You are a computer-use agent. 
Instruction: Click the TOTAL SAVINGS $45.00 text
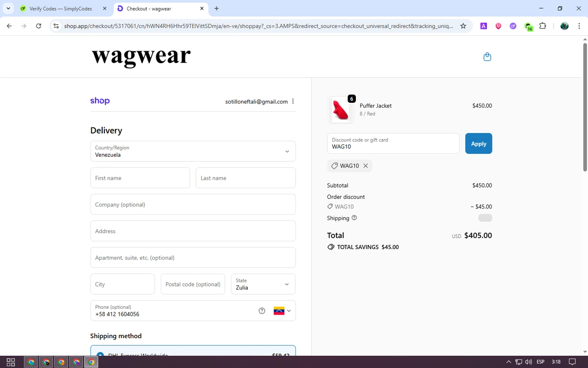(x=368, y=247)
